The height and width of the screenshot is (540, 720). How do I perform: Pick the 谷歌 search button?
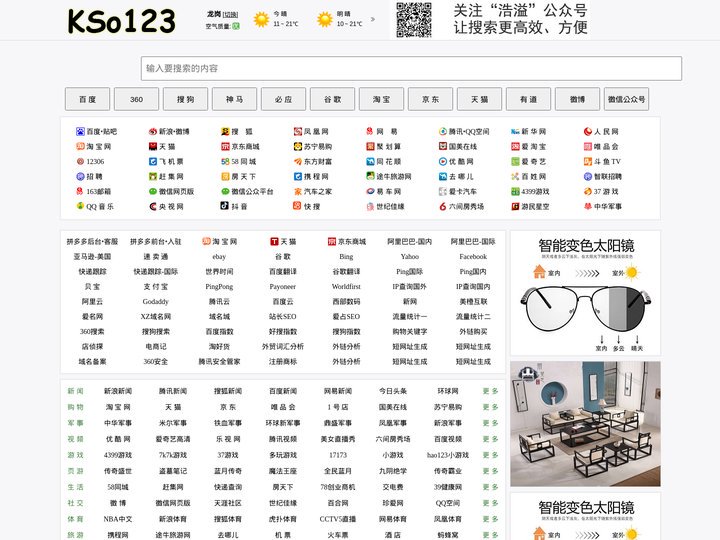click(332, 99)
